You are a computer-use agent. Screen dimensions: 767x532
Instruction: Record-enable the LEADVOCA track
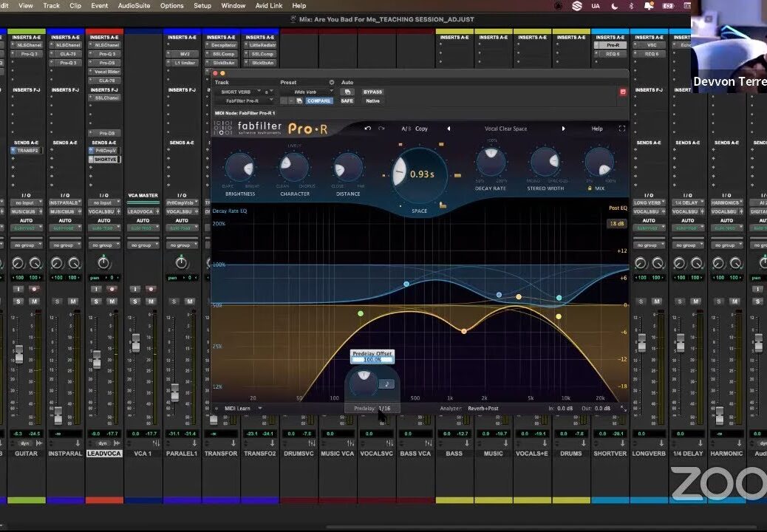(x=112, y=289)
